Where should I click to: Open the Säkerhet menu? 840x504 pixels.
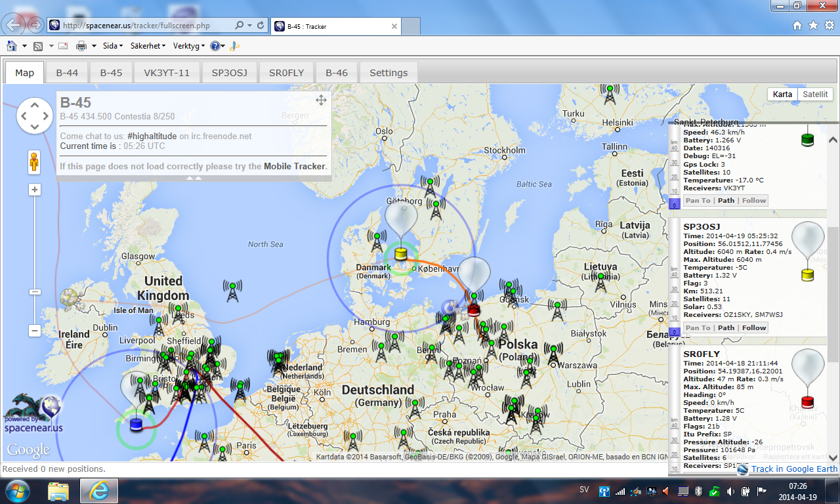(148, 46)
